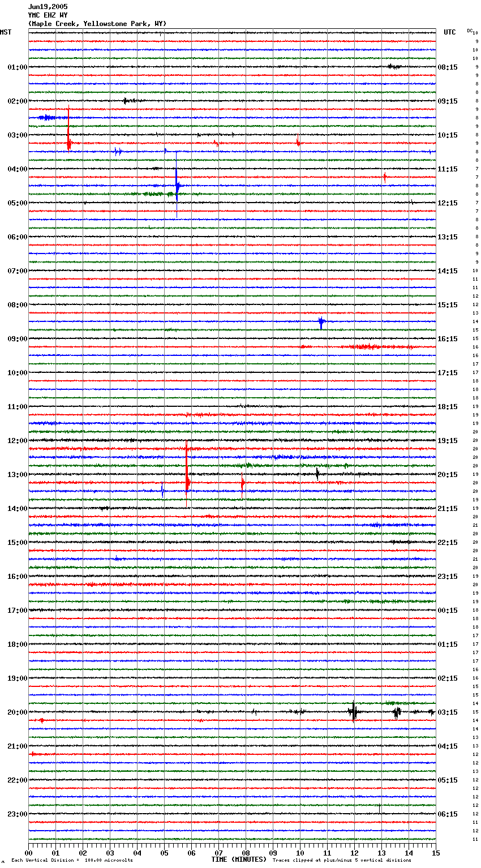The width and height of the screenshot is (481, 868).
Task: Mark the black event near minute 12 at 20:00
Action: pos(354,711)
